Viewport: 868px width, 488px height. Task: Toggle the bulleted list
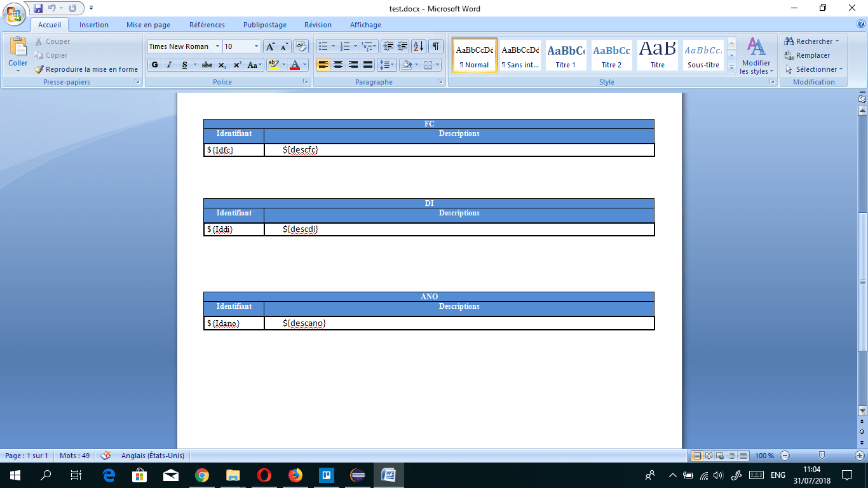[324, 46]
